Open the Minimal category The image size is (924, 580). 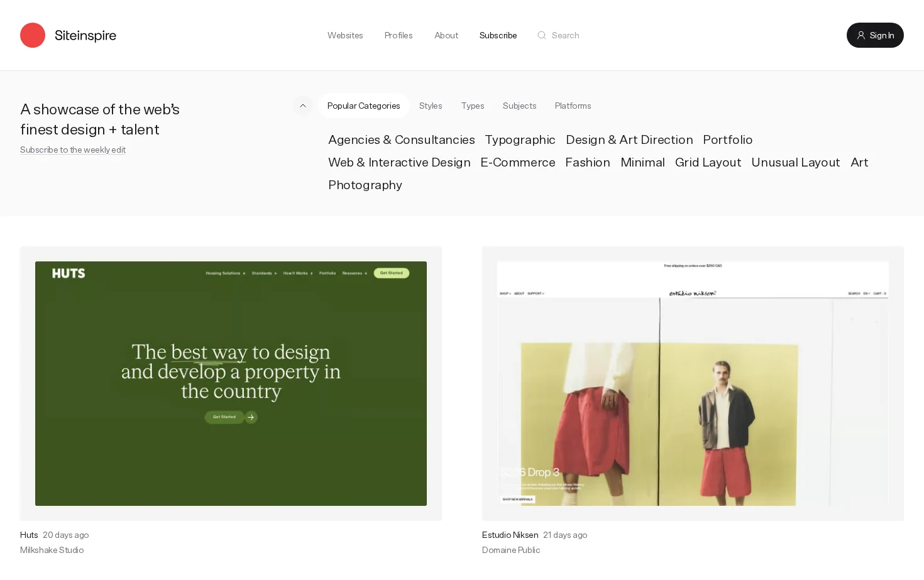pyautogui.click(x=642, y=162)
